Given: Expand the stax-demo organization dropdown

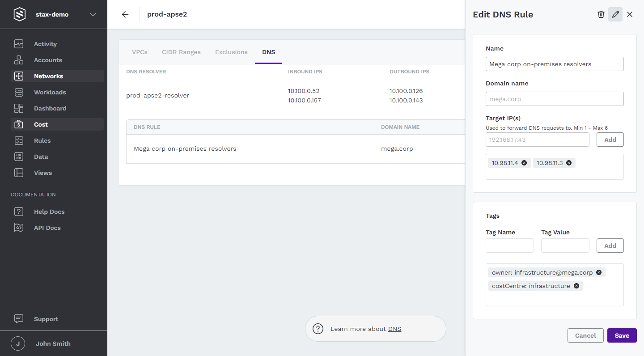Looking at the screenshot, I should click(93, 14).
